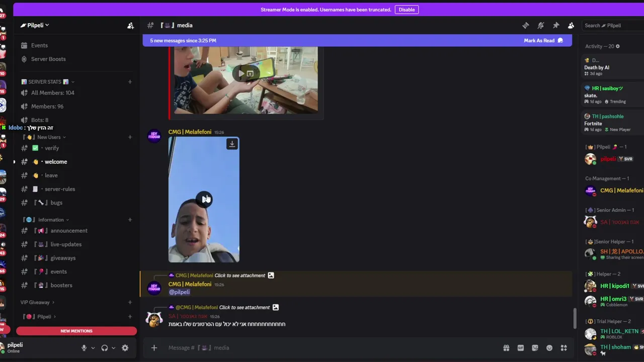The width and height of the screenshot is (644, 362).
Task: Open the live-updates channel
Action: [x=75, y=244]
